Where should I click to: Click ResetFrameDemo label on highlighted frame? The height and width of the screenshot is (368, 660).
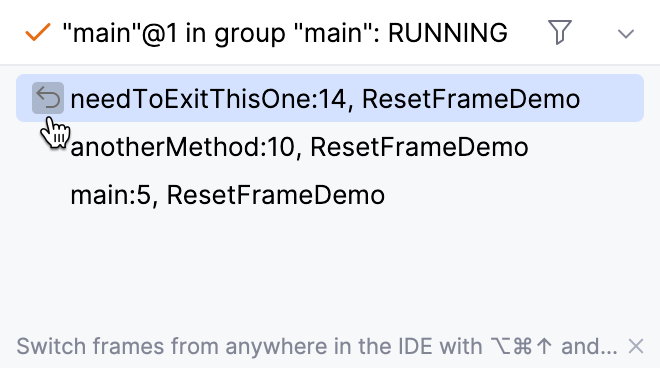471,99
